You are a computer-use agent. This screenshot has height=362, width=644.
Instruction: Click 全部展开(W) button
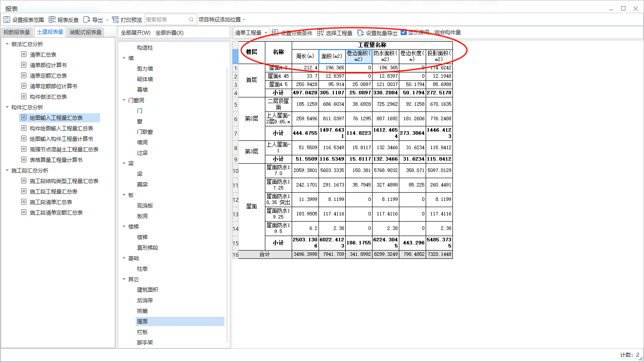[136, 32]
